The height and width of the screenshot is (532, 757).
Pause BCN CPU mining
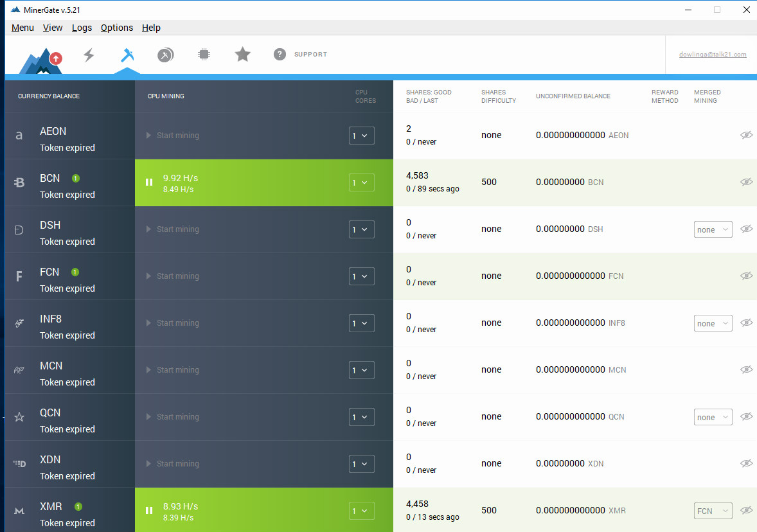tap(149, 182)
